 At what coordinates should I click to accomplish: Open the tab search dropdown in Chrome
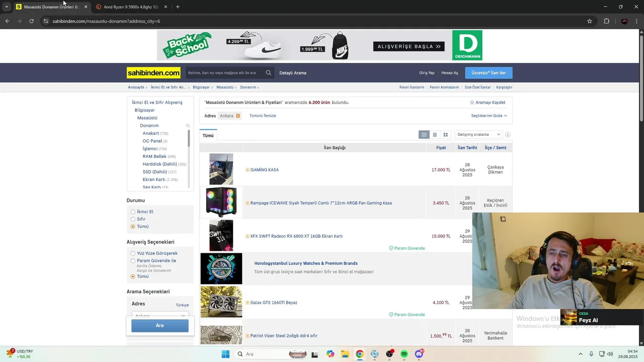tap(6, 7)
